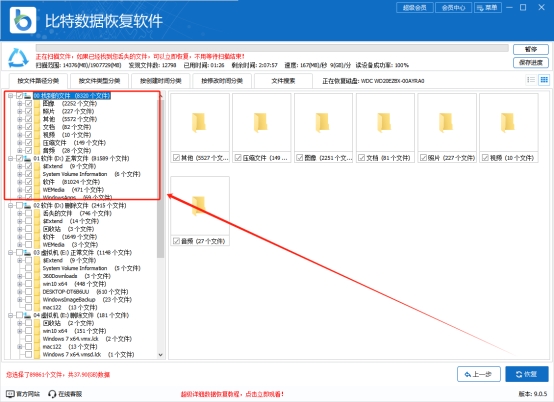The image size is (554, 402).
Task: Switch to 按文件路径分类 tab
Action: pos(38,81)
